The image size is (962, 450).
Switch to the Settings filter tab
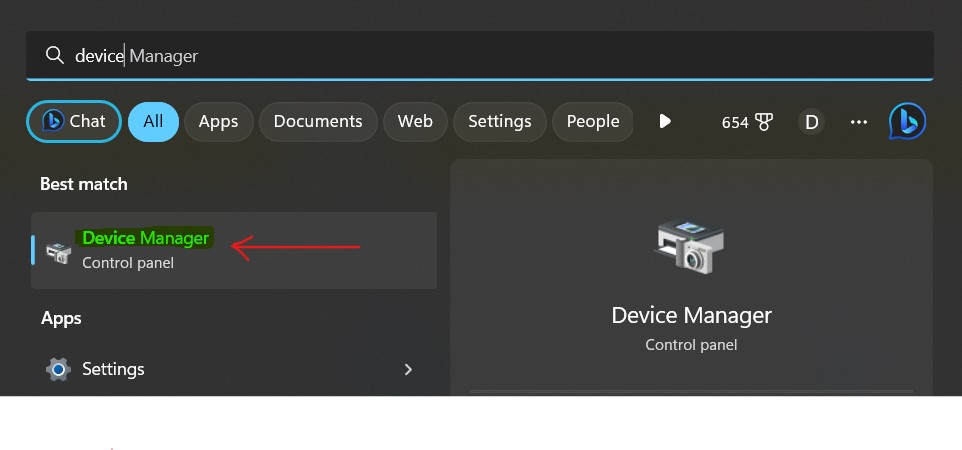coord(500,122)
